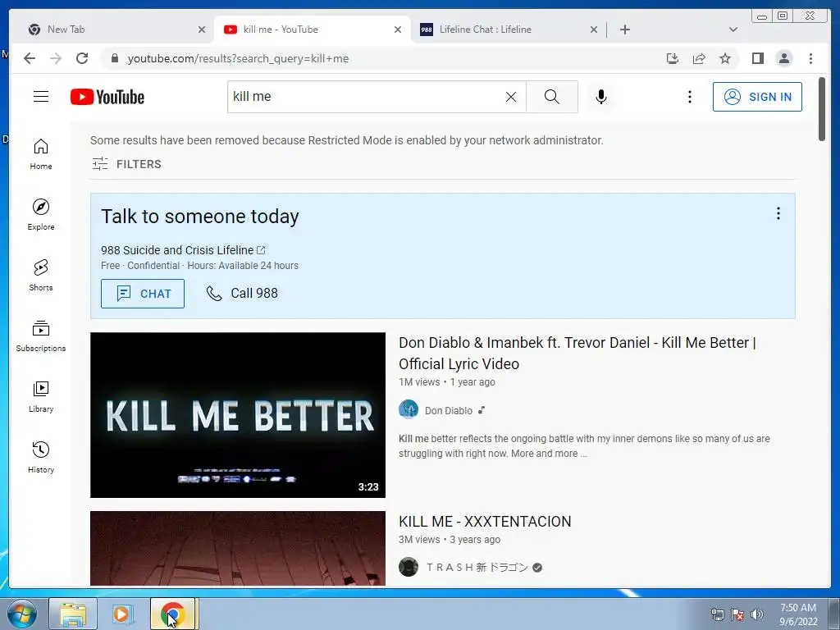840x630 pixels.
Task: Click the address bar URL
Action: tap(238, 58)
